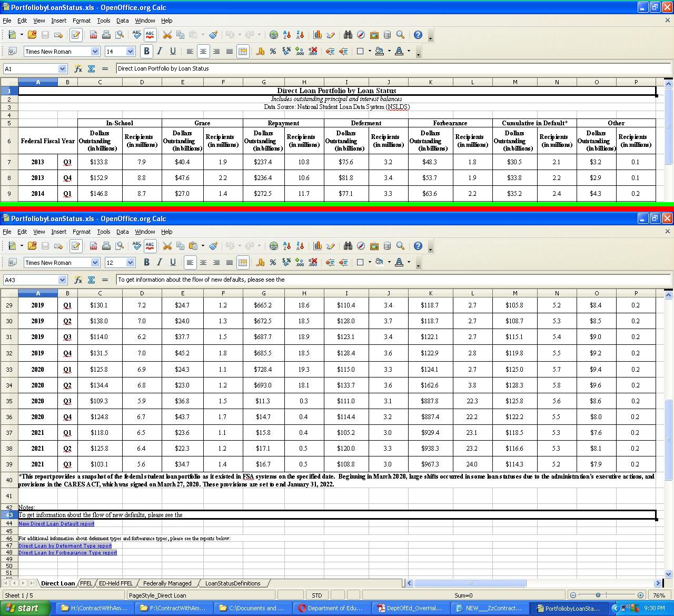Toggle Bold in the upper window toolbar
Viewport: 674px width, 616px height.
coord(146,51)
